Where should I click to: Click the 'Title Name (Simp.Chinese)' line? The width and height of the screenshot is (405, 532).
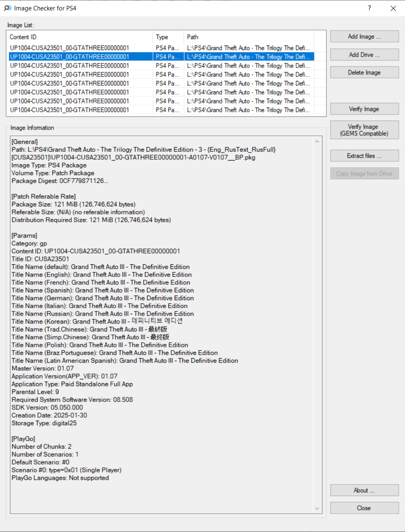tap(90, 337)
